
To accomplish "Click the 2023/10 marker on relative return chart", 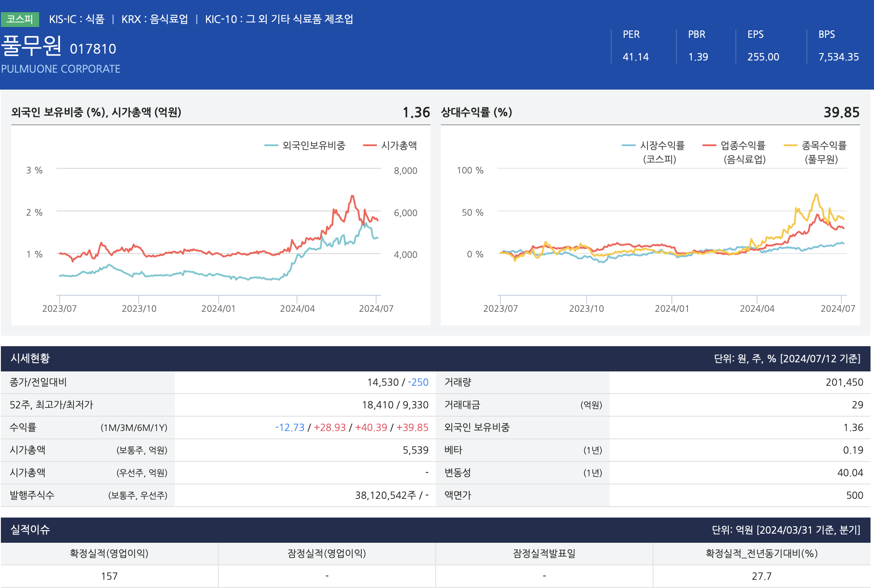I will 586,308.
